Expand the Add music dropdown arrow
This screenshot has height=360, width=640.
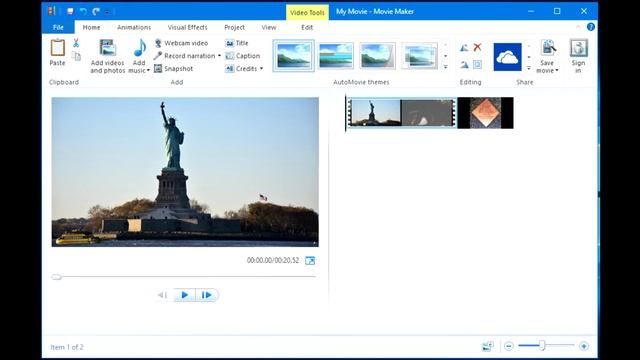148,71
